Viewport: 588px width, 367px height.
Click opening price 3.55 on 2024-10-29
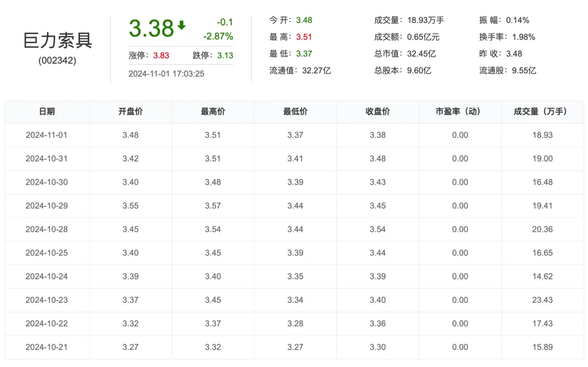coord(131,206)
